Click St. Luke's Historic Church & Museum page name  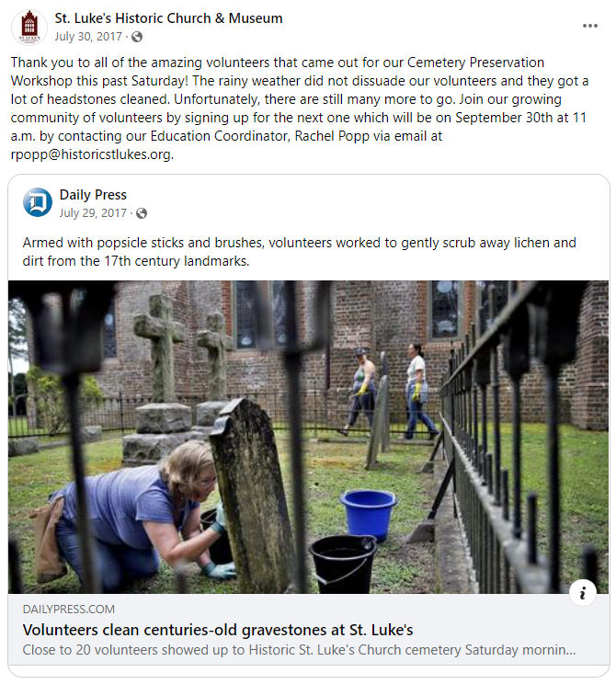tap(168, 18)
